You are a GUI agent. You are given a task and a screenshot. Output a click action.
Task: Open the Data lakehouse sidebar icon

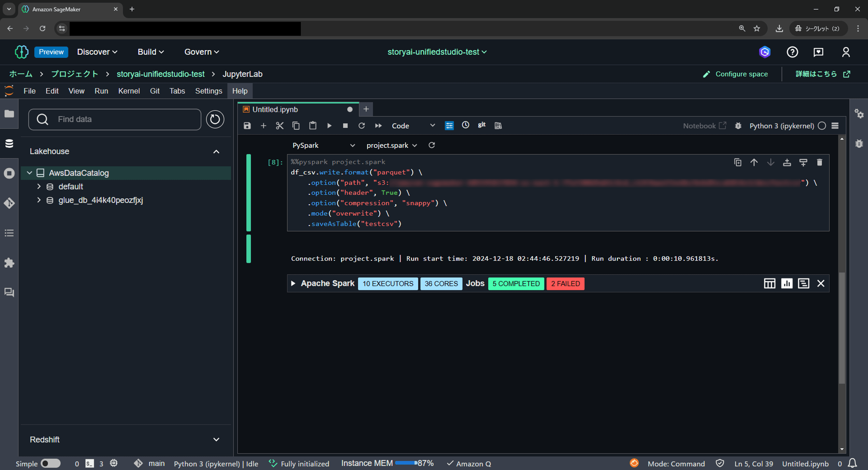(x=9, y=144)
